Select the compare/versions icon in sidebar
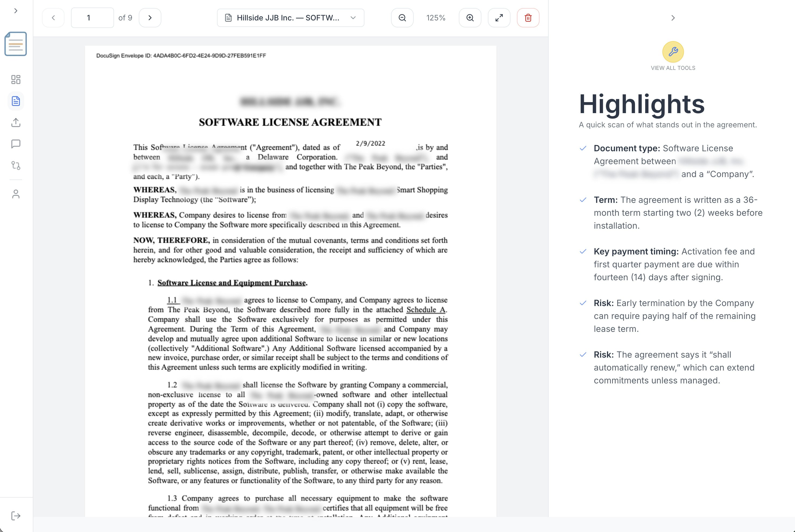Screen dimensions: 795x532 [16, 166]
